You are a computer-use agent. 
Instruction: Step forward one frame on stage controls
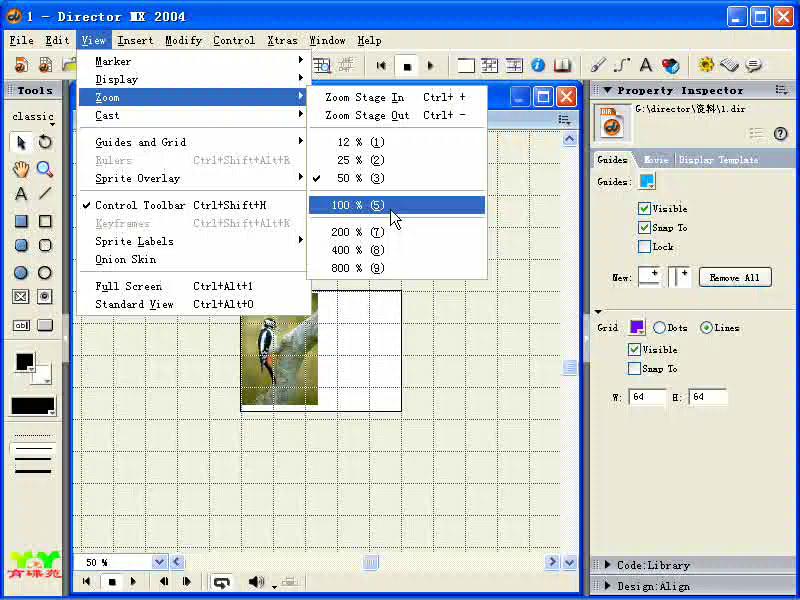coord(186,582)
